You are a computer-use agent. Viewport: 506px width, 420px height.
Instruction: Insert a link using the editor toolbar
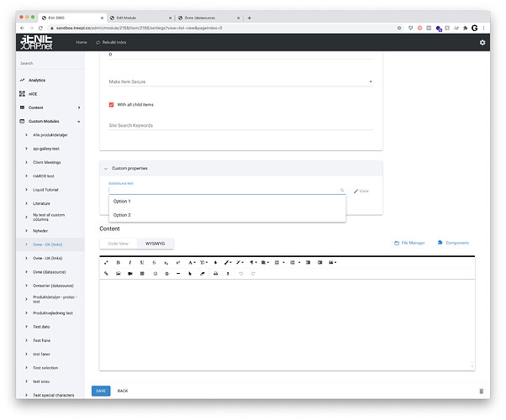pos(106,274)
